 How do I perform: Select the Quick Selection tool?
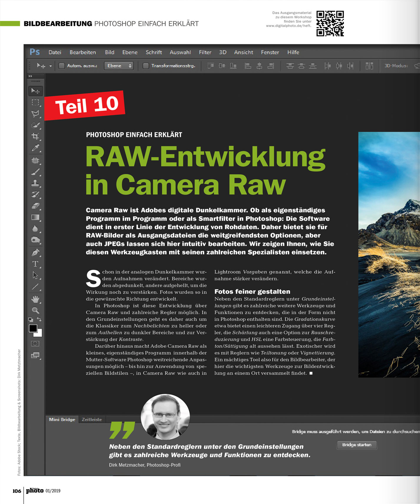[x=35, y=125]
